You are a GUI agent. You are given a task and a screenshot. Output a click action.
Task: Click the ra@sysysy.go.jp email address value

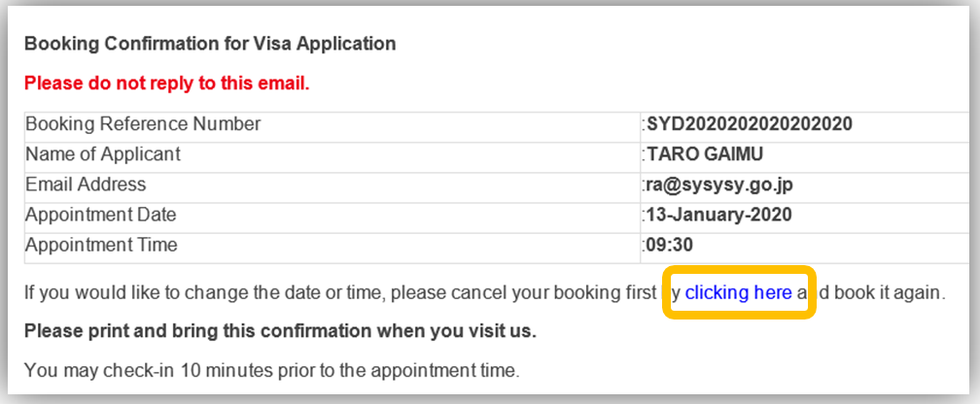coord(718,185)
